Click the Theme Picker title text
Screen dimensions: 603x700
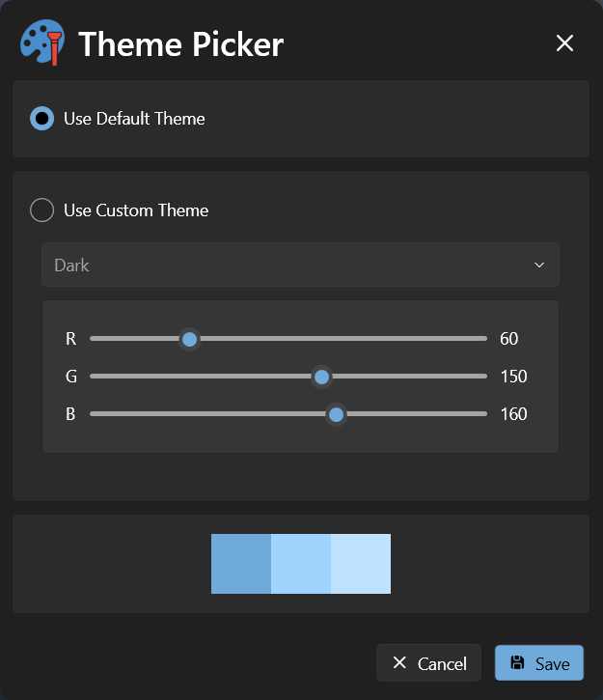point(180,44)
